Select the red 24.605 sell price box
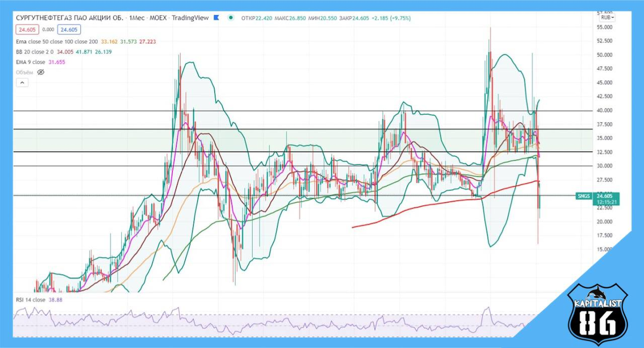 point(26,30)
